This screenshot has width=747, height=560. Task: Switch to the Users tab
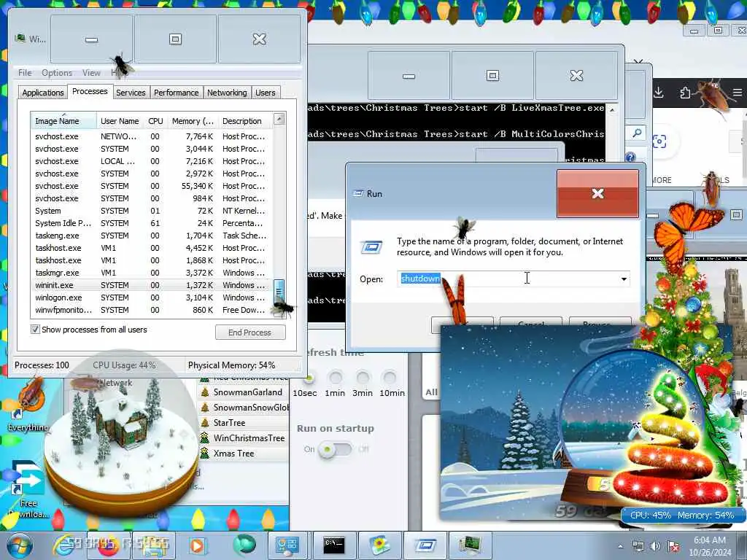(x=266, y=93)
